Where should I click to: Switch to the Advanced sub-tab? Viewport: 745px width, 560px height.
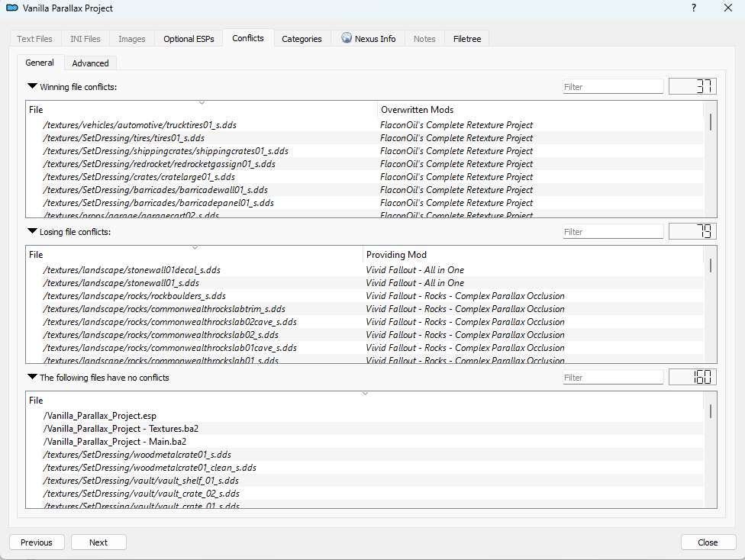[90, 63]
